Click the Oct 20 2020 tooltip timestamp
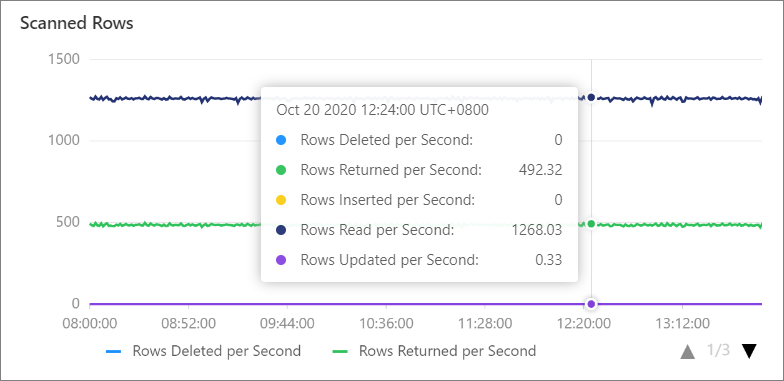The image size is (784, 381). coord(382,110)
